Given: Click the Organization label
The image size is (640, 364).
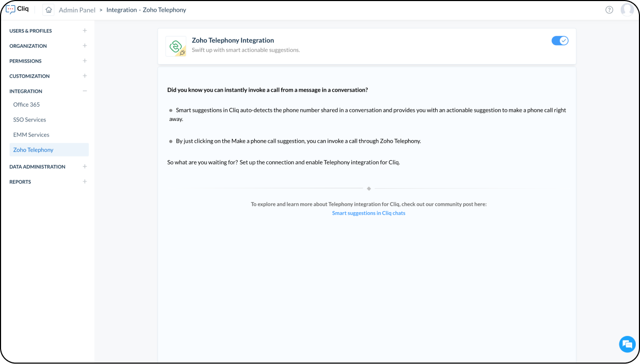Looking at the screenshot, I should click(x=28, y=46).
